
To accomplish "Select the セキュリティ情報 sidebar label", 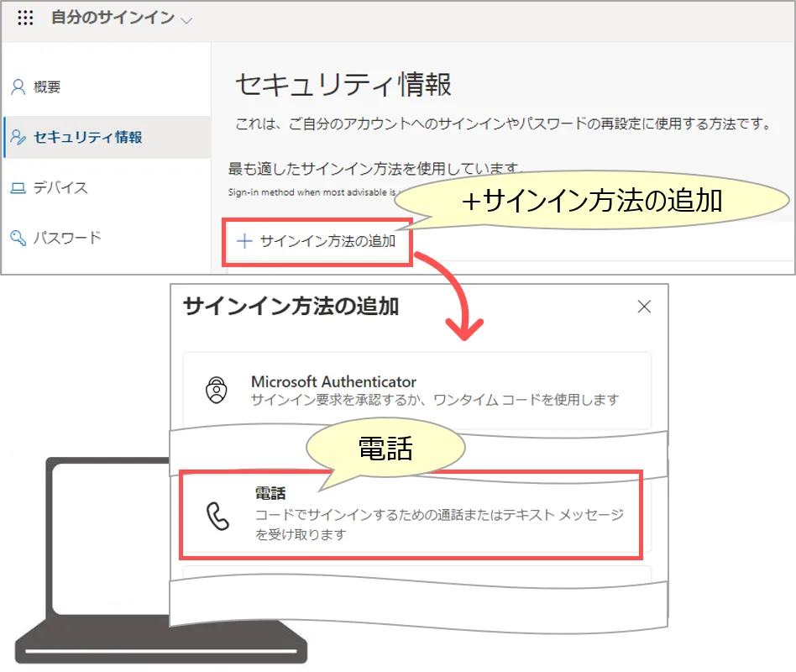I will coord(88,138).
